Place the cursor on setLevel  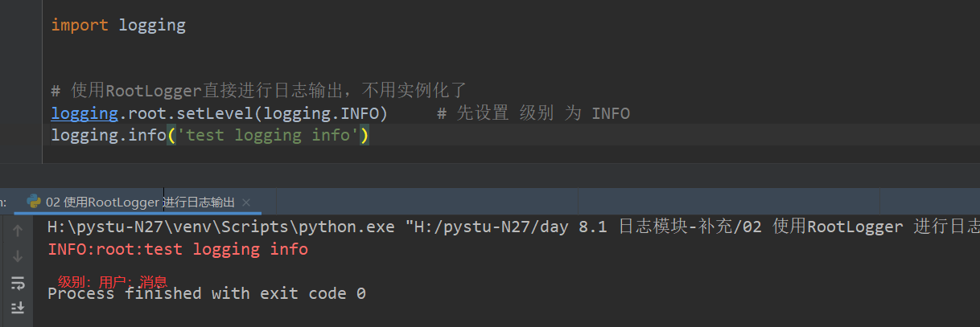click(214, 113)
